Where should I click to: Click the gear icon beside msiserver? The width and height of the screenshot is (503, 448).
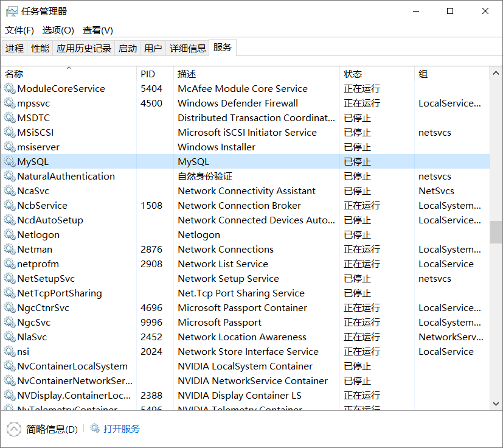click(10, 147)
